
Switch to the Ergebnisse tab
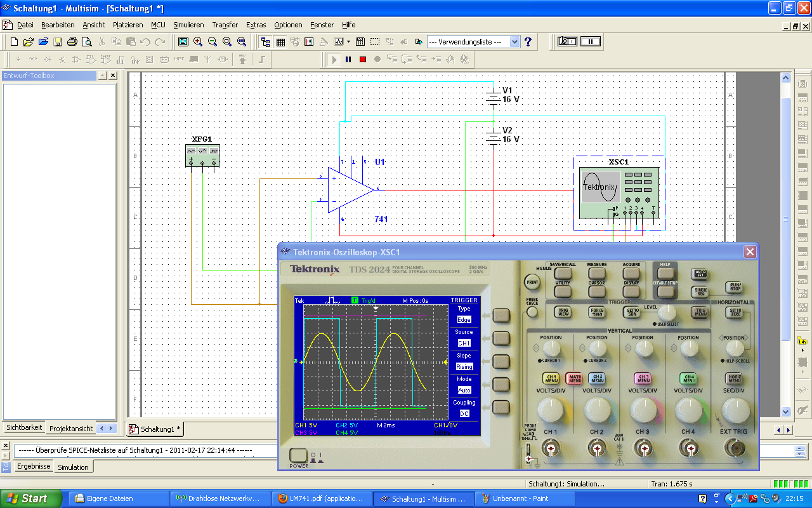(34, 466)
